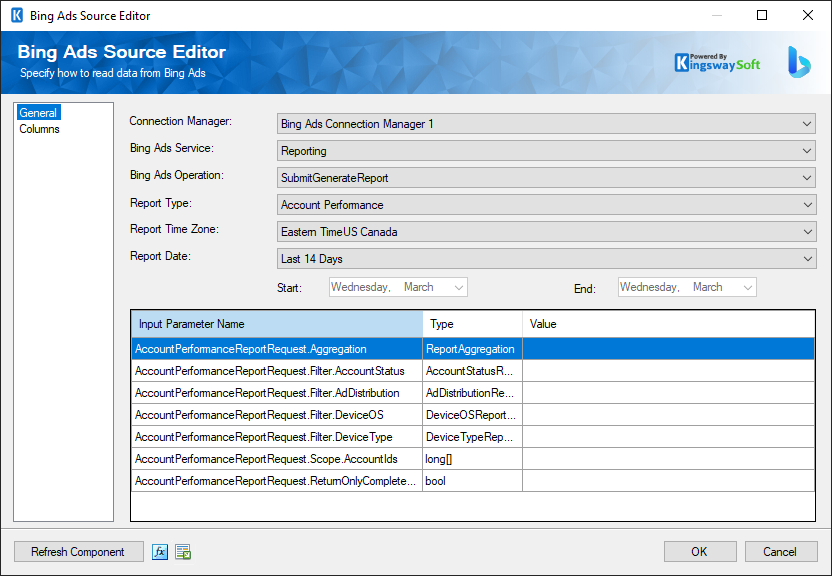Open the Start date picker arrow

tap(458, 287)
